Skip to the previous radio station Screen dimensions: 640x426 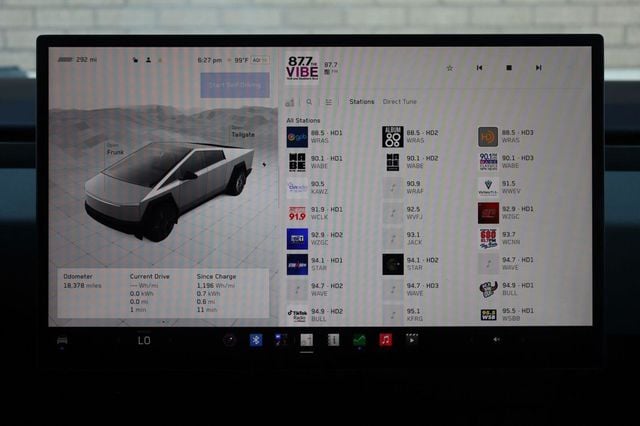[x=479, y=68]
